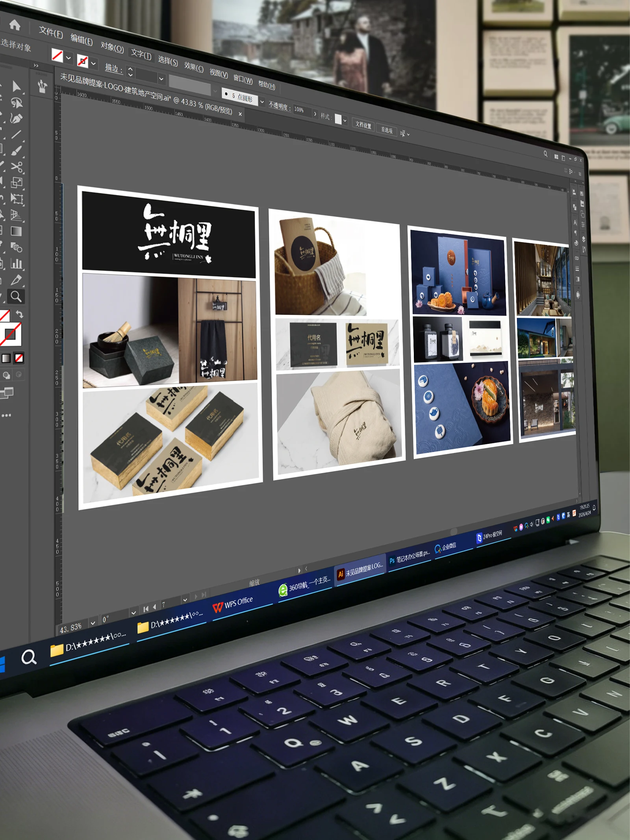Open the rotate view angle dropdown
The image size is (630, 840).
(134, 612)
